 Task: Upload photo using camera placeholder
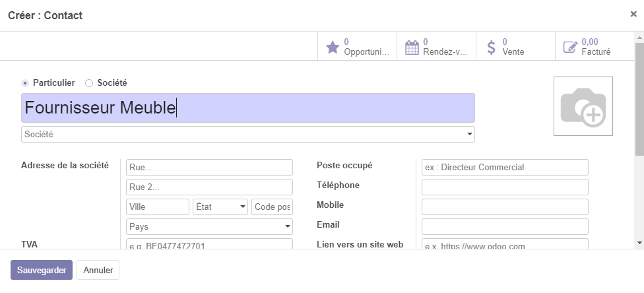pos(583,107)
